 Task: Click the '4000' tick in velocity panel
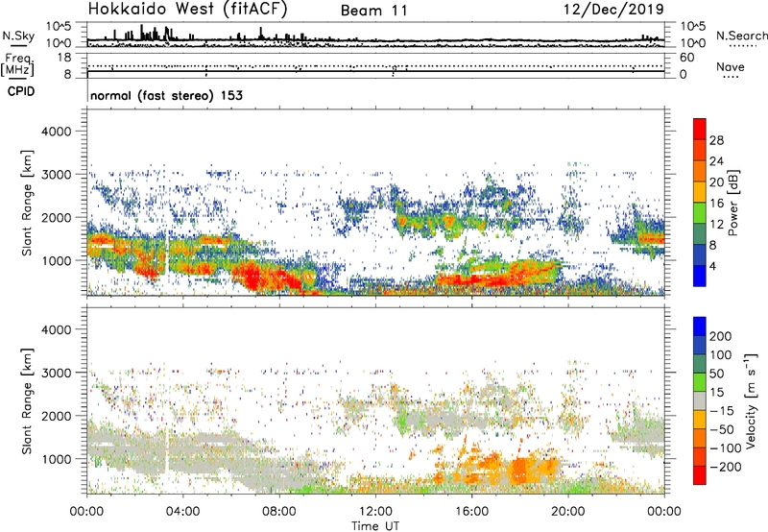(56, 329)
